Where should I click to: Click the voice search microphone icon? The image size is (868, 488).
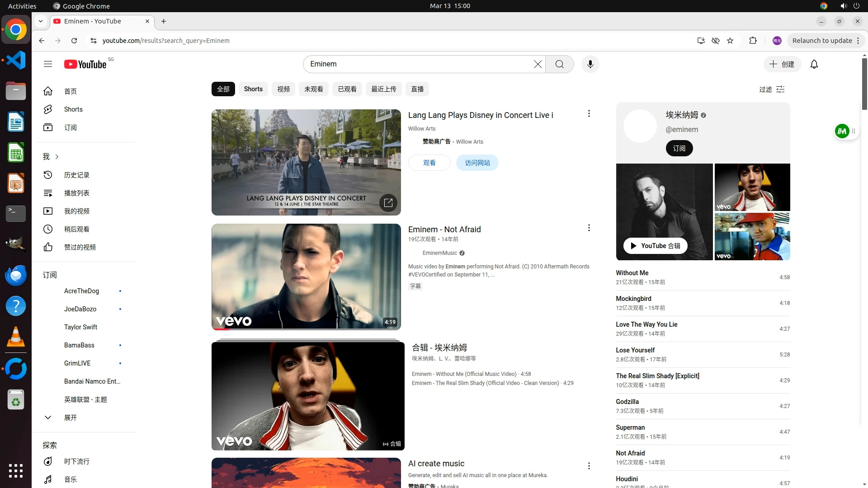tap(590, 64)
